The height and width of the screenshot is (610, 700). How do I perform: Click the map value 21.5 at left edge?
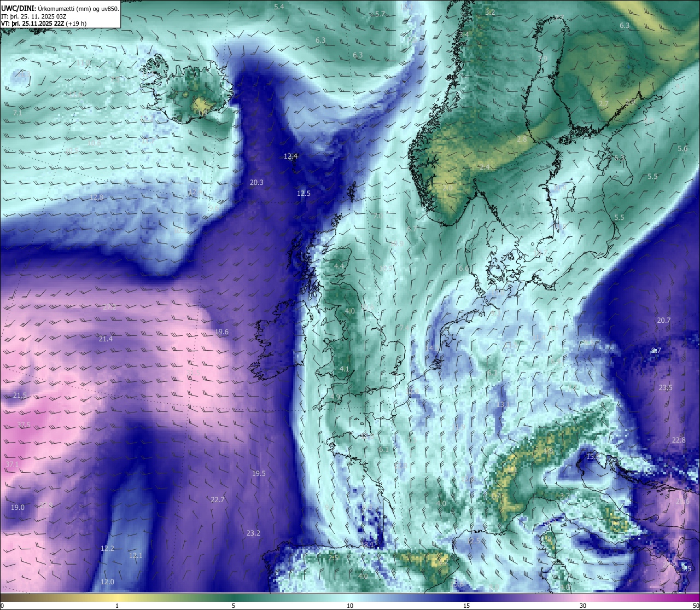click(20, 395)
